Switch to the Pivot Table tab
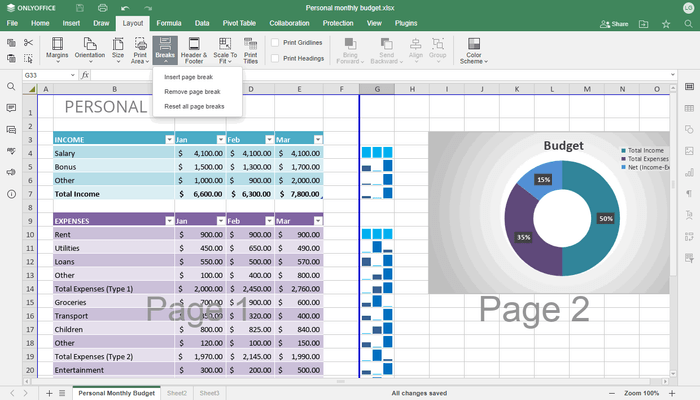700x400 pixels. [239, 22]
